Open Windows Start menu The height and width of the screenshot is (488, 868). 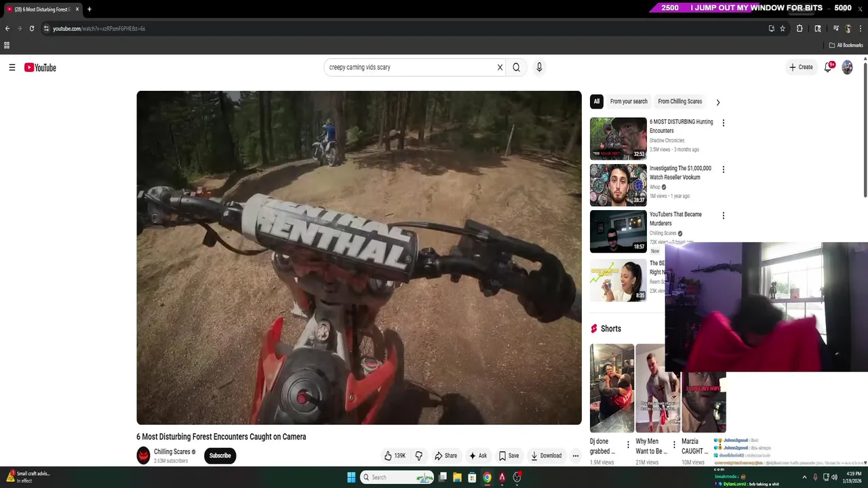click(351, 477)
